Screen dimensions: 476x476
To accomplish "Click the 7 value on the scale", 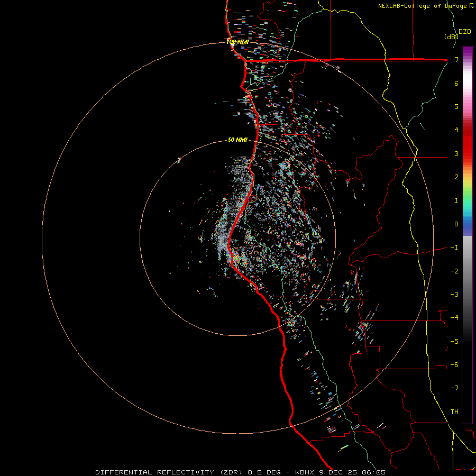I will [456, 59].
